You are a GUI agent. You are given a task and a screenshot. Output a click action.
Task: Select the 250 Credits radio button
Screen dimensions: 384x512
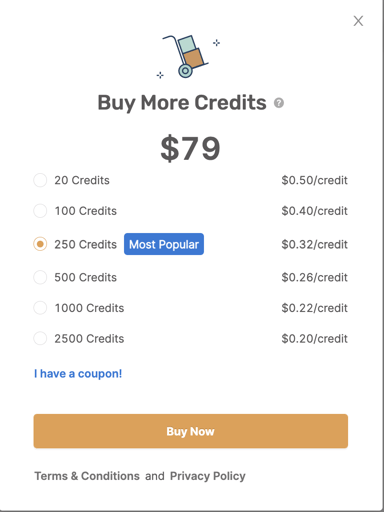(x=40, y=244)
